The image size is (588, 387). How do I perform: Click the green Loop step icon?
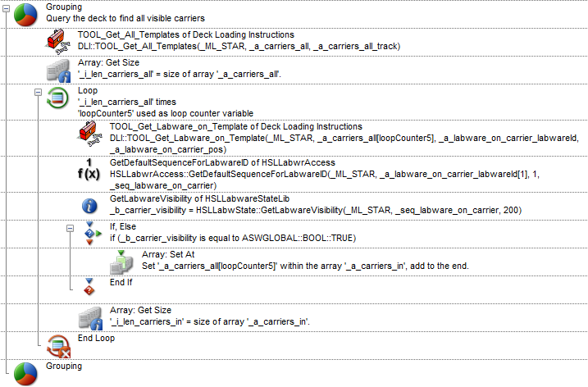coord(58,98)
